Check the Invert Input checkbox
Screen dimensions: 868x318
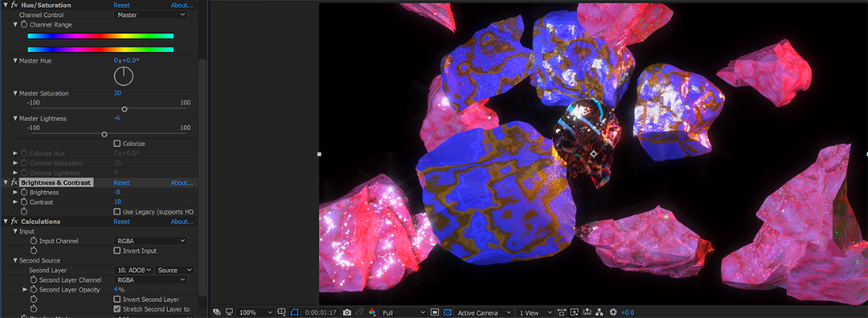coord(117,251)
